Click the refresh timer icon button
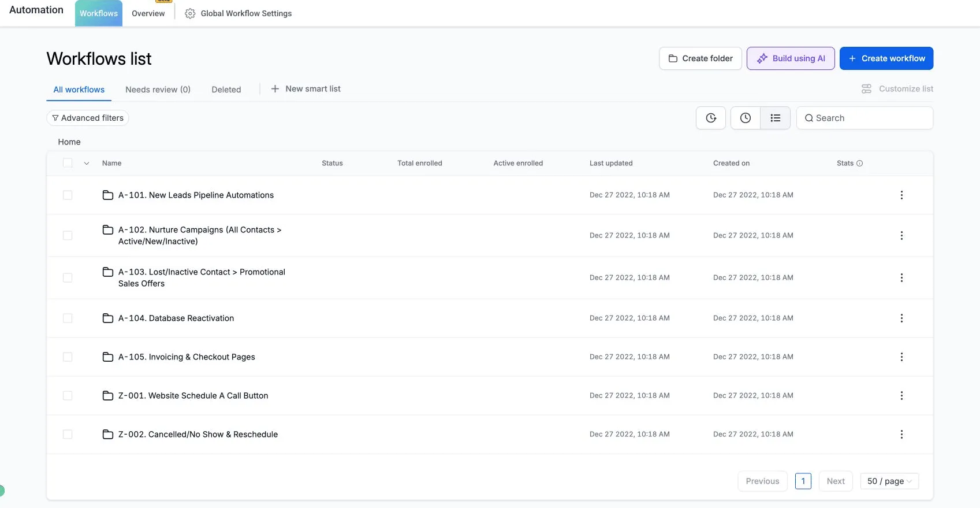980x508 pixels. click(x=711, y=118)
